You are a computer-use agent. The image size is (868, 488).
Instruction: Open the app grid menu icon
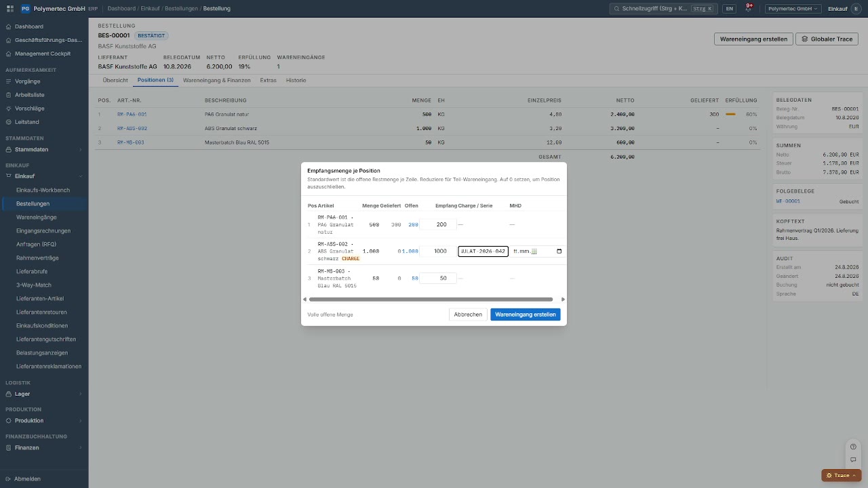click(x=10, y=9)
